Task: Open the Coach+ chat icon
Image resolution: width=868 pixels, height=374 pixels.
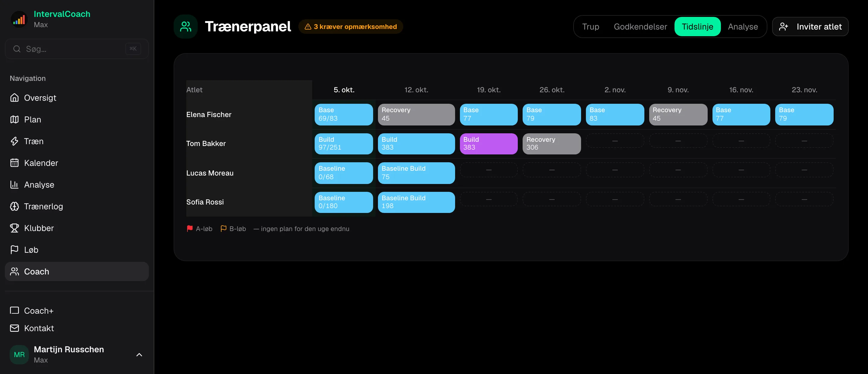Action: (14, 310)
